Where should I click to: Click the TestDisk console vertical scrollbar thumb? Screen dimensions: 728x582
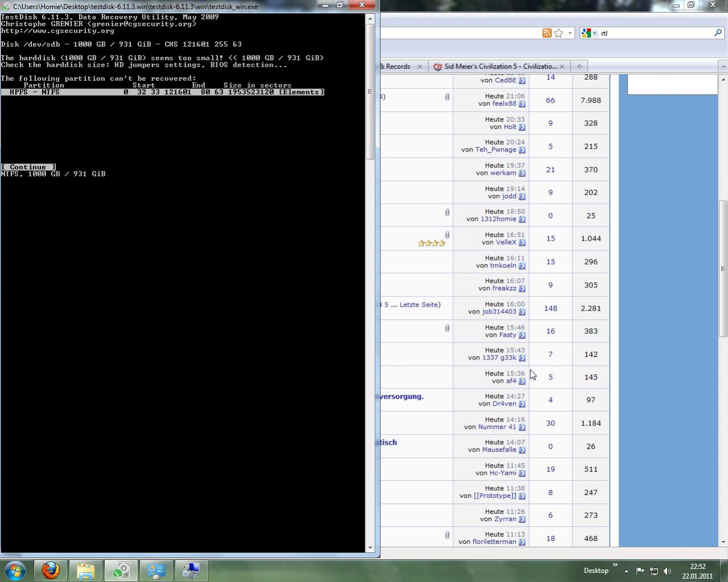(370, 92)
